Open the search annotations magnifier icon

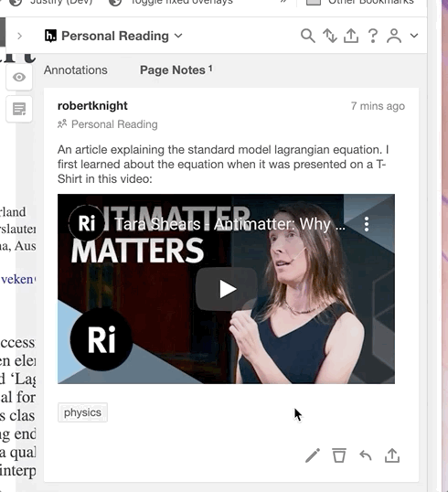click(308, 36)
